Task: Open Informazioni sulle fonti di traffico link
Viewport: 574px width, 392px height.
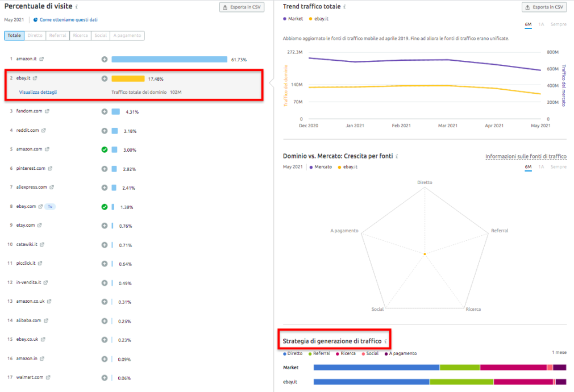Action: point(526,156)
